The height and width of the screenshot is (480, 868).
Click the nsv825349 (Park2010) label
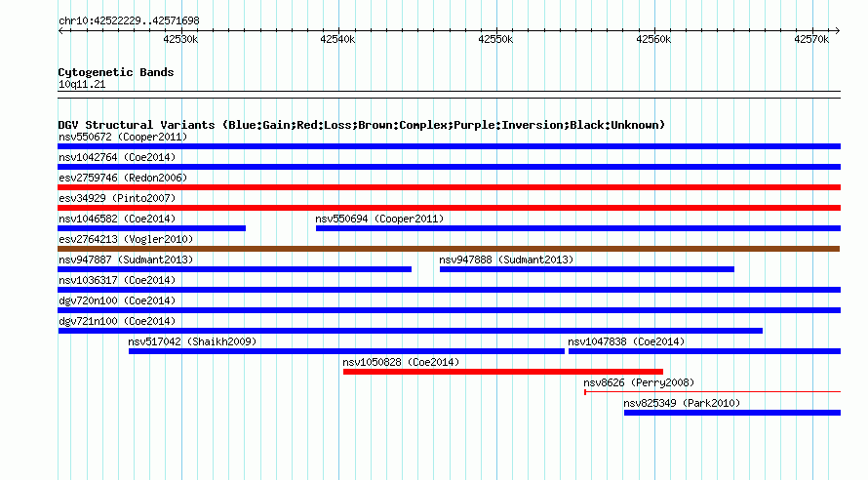[x=682, y=403]
